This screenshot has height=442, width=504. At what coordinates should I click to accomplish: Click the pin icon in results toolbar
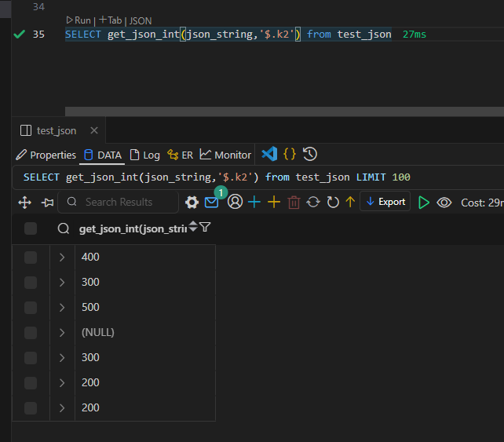tap(48, 203)
